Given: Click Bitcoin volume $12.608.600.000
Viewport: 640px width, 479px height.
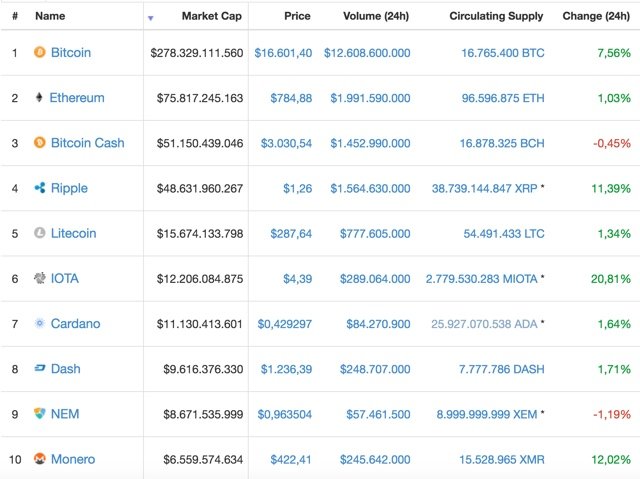Looking at the screenshot, I should click(367, 53).
